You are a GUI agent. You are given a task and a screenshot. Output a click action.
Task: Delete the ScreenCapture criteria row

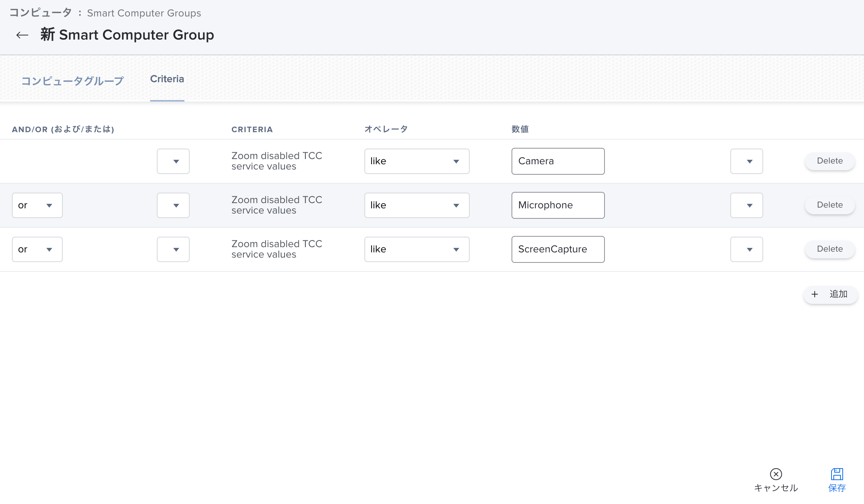[x=830, y=249]
